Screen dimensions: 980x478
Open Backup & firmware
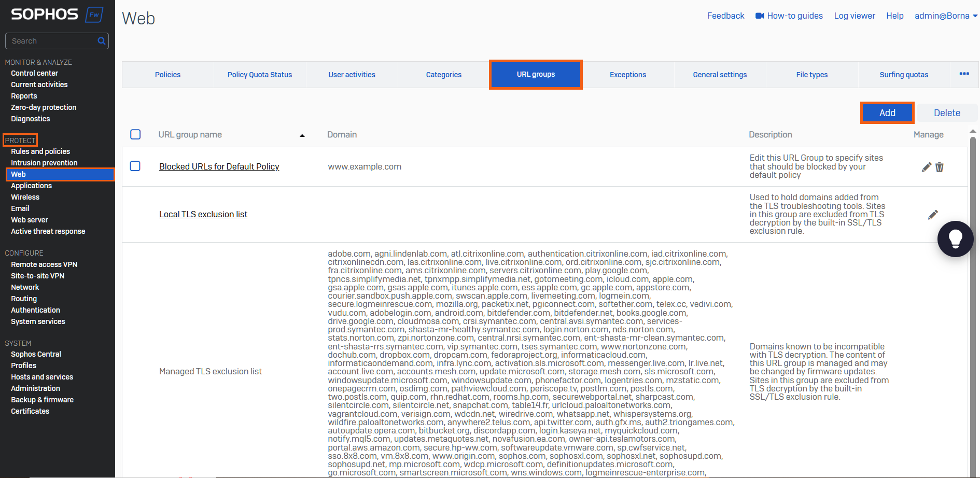[x=42, y=400]
